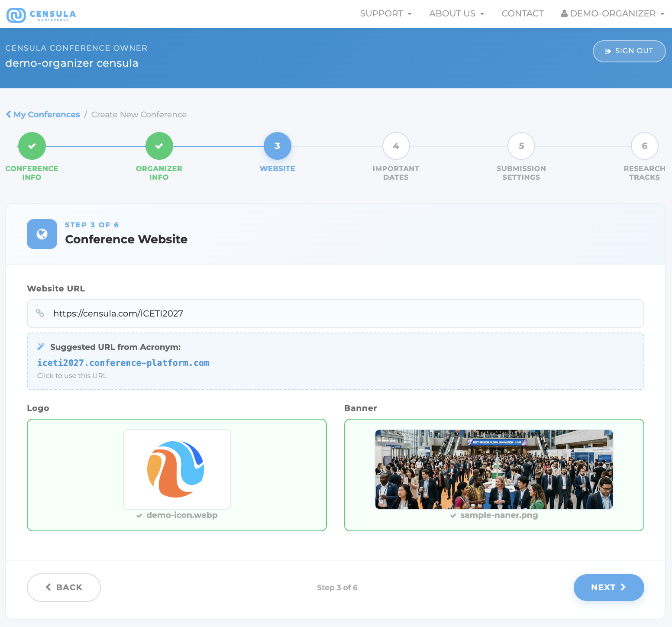
Task: Jump to step 4 Important Dates circle
Action: tap(396, 146)
